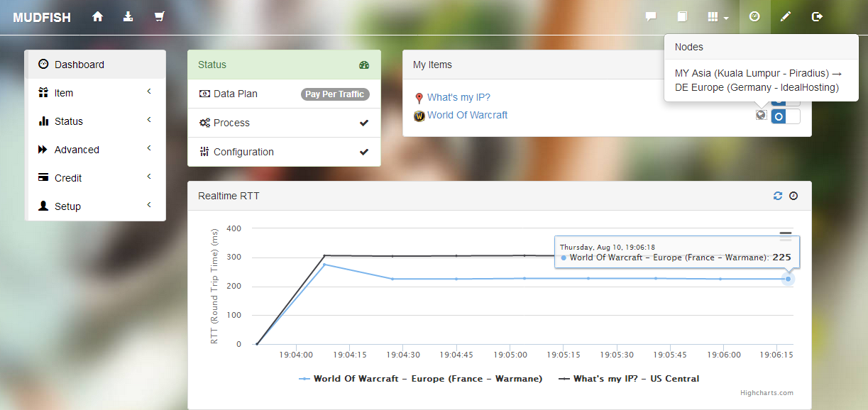
Task: Open the document page icon in navbar
Action: (x=682, y=17)
